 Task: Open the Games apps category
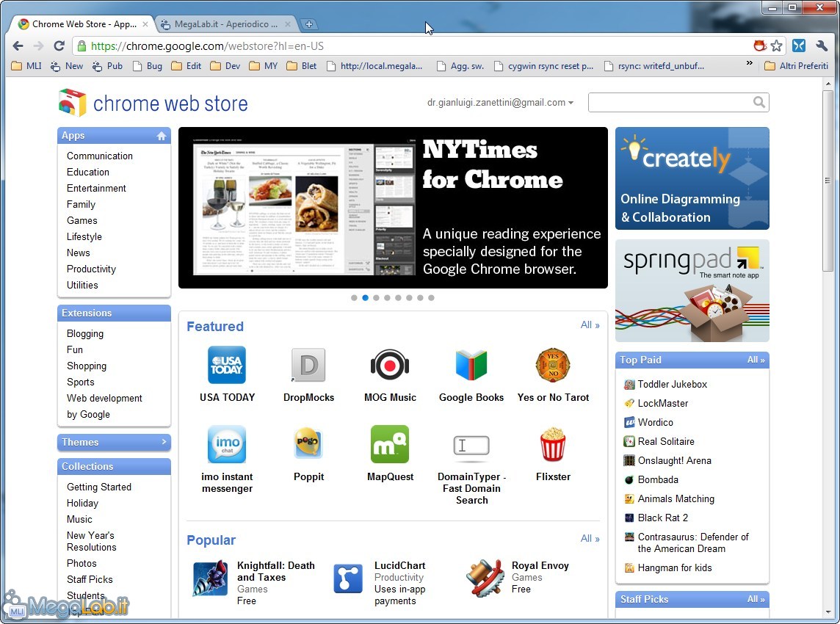tap(82, 221)
